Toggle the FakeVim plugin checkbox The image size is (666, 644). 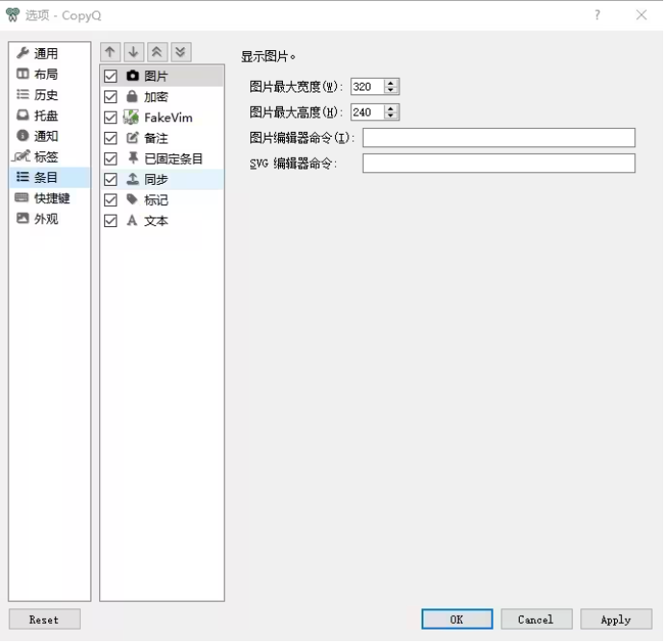click(x=111, y=117)
